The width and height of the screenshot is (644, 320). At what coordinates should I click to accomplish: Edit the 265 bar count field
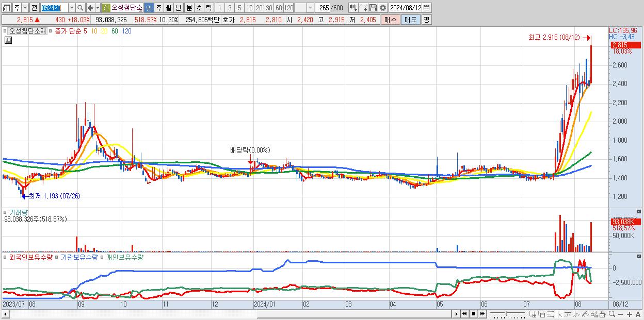[x=323, y=8]
